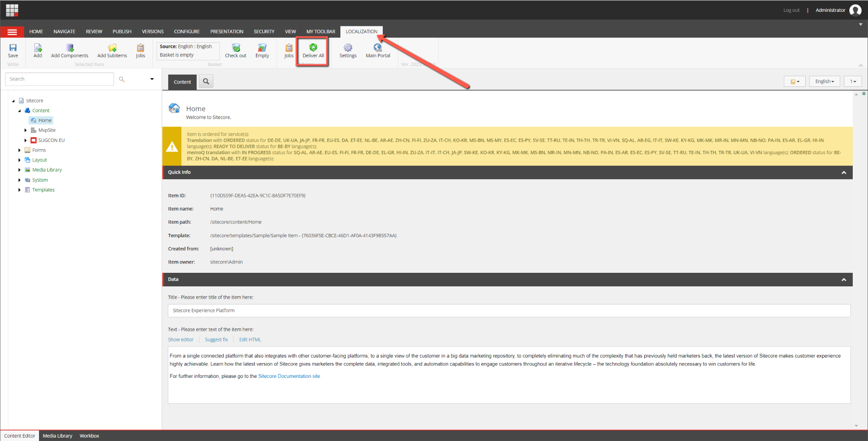Open the Sitecore Documentation site link
Screen dimensions: 868x441
coord(289,376)
